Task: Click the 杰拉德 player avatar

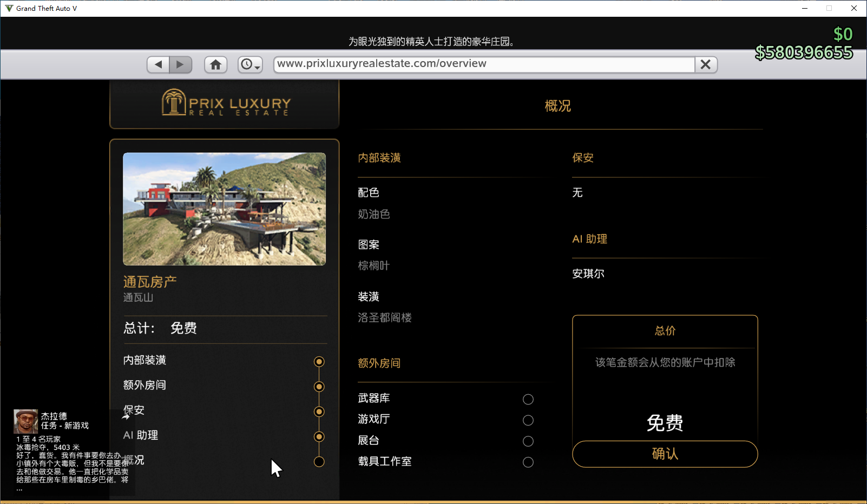Action: tap(25, 421)
